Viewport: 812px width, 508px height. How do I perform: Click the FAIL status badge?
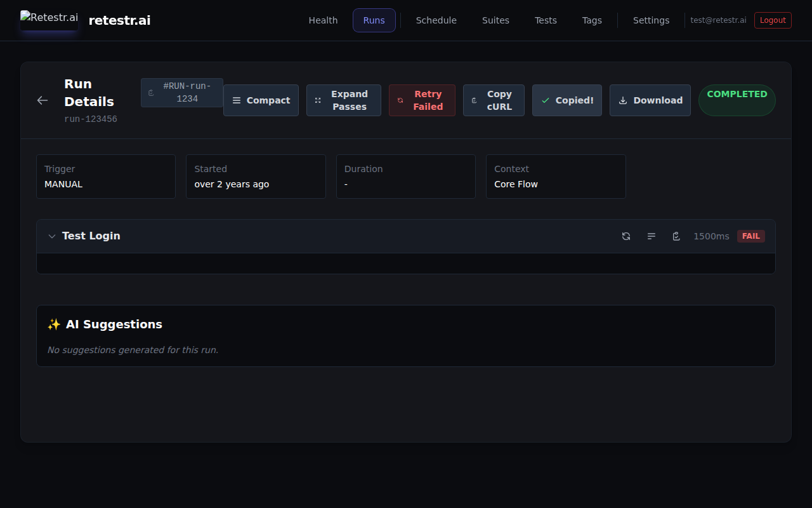[x=750, y=236]
